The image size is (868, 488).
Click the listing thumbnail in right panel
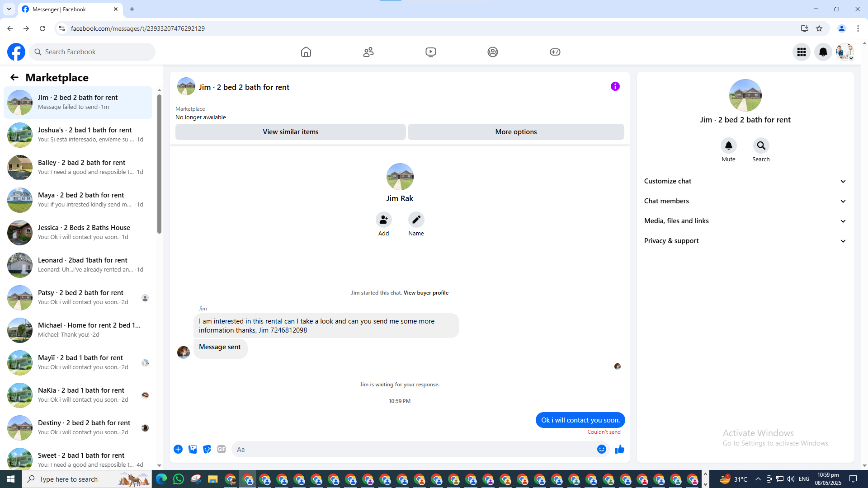click(x=745, y=95)
